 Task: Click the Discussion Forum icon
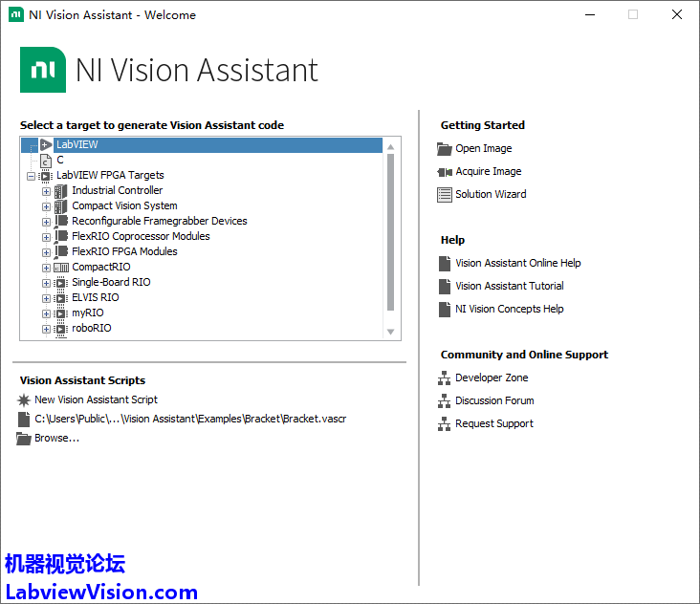(444, 400)
